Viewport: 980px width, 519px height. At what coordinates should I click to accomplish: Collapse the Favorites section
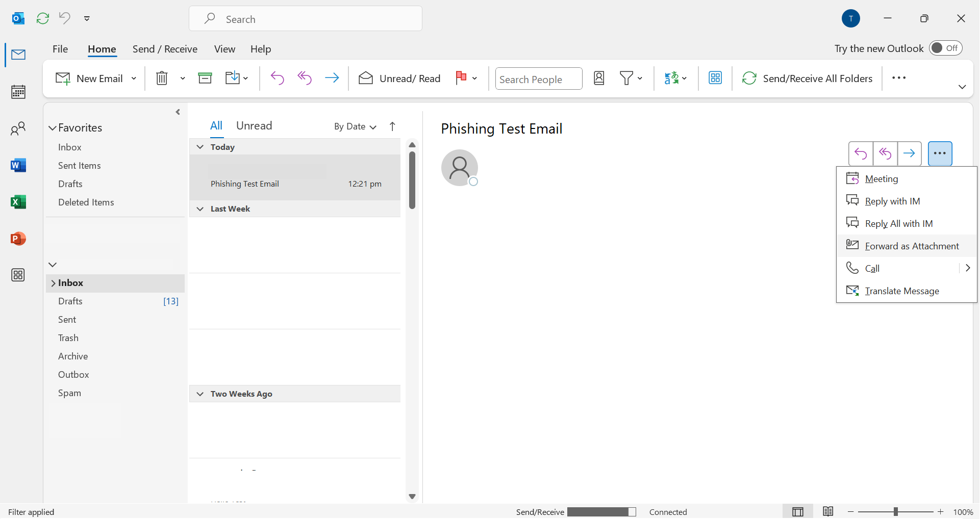[53, 128]
